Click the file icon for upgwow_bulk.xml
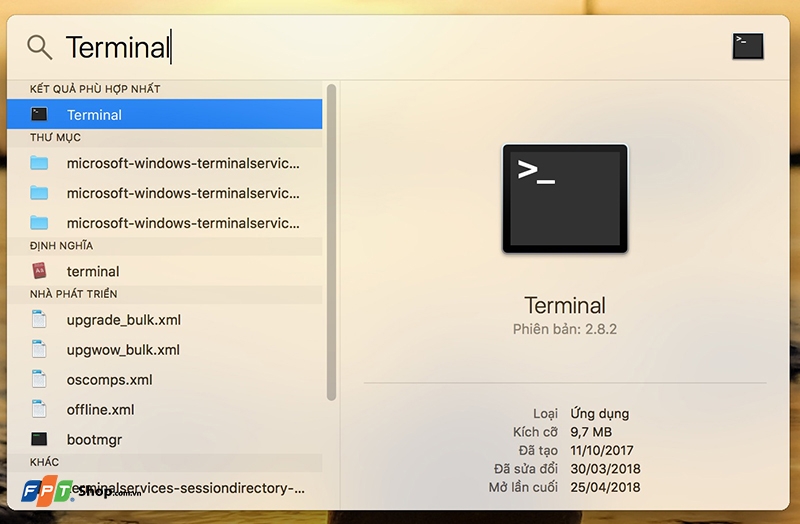Image resolution: width=800 pixels, height=524 pixels. pyautogui.click(x=39, y=350)
